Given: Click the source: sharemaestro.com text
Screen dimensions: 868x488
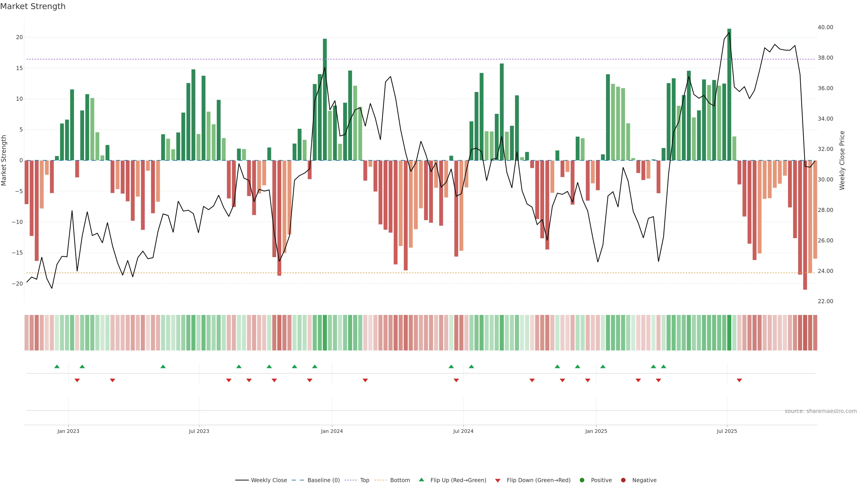Looking at the screenshot, I should pyautogui.click(x=821, y=411).
